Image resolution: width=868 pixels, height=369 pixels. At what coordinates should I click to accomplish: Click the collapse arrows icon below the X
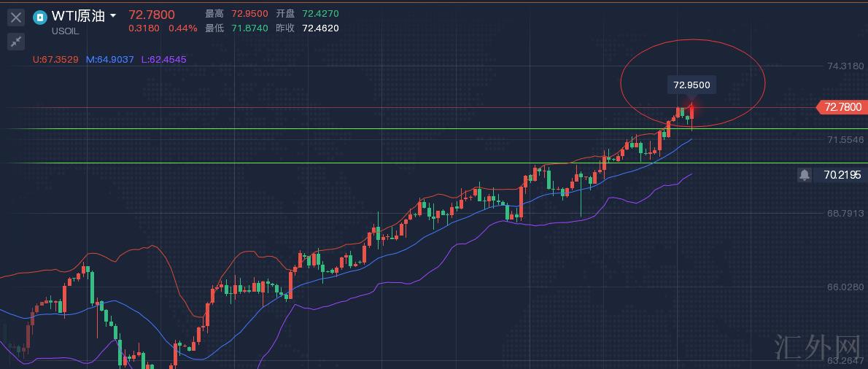point(16,42)
